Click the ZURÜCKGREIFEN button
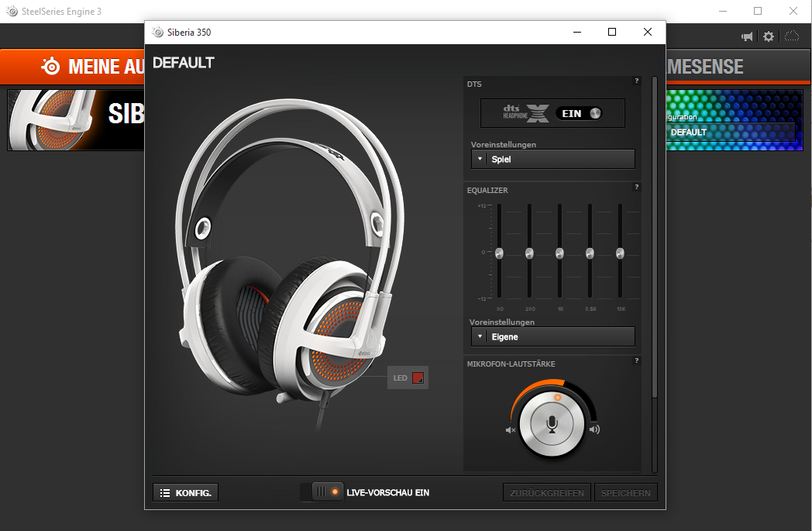This screenshot has width=812, height=531. coord(547,493)
